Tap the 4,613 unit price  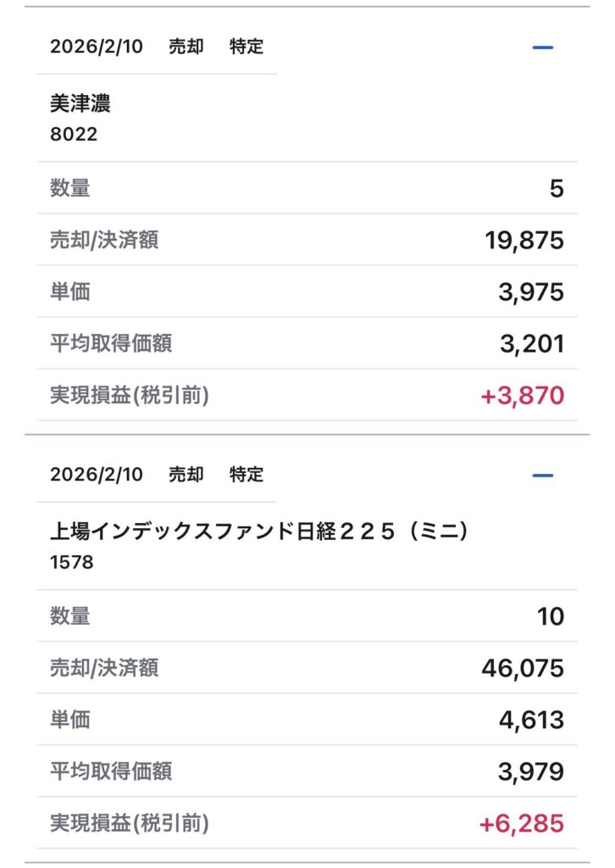(530, 721)
